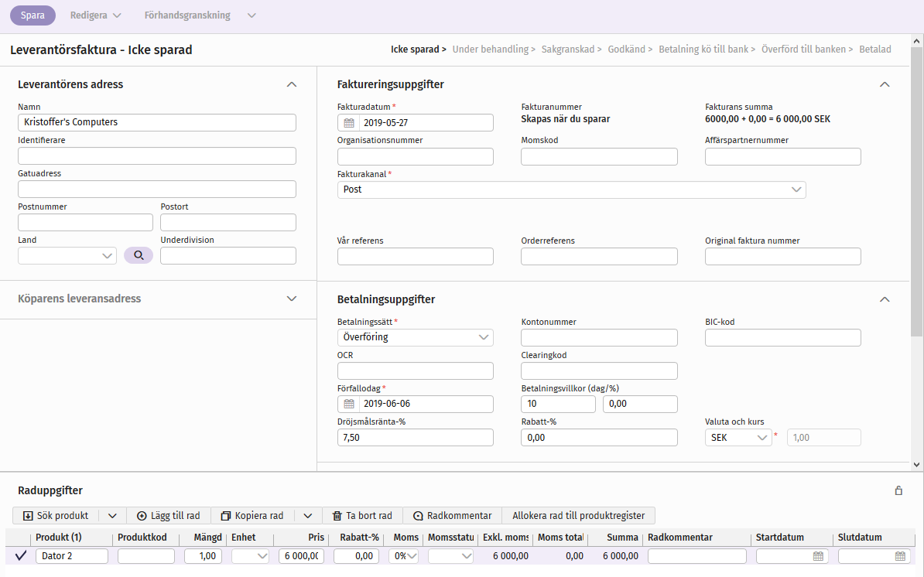Open the Momsstatus dropdown in Dator 2 row
Viewport: 924px width, 577px height.
(451, 556)
